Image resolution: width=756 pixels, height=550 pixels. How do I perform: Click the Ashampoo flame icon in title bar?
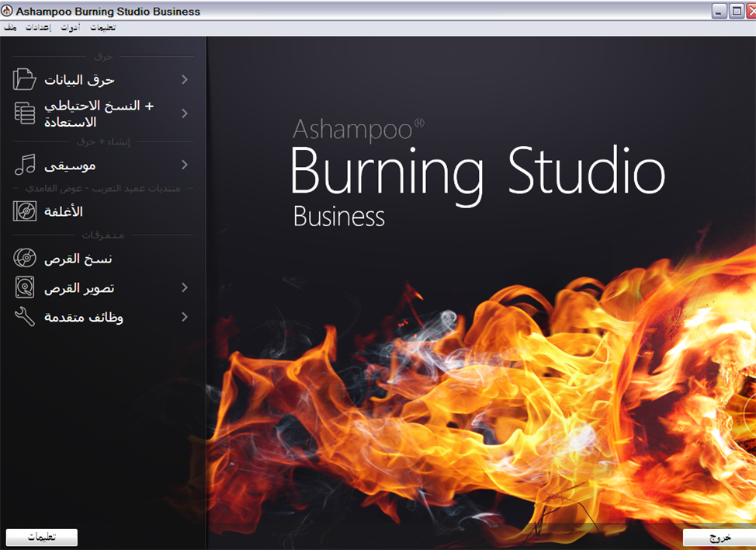[8, 11]
